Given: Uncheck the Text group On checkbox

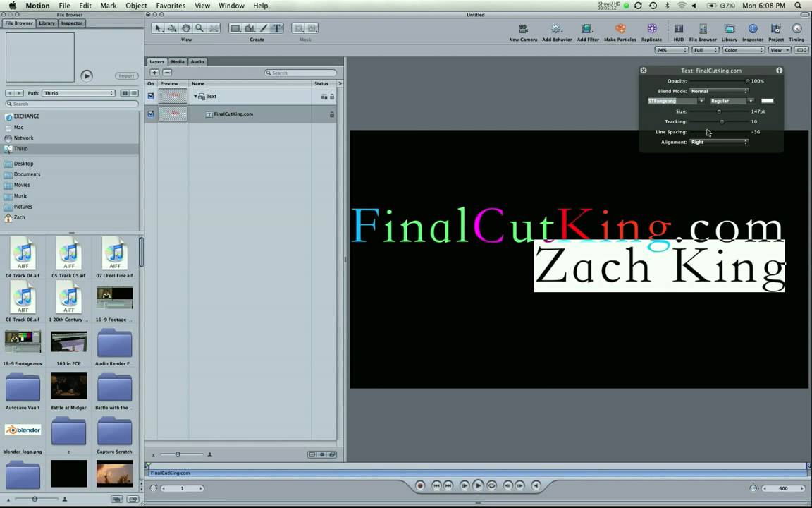Looking at the screenshot, I should (151, 96).
